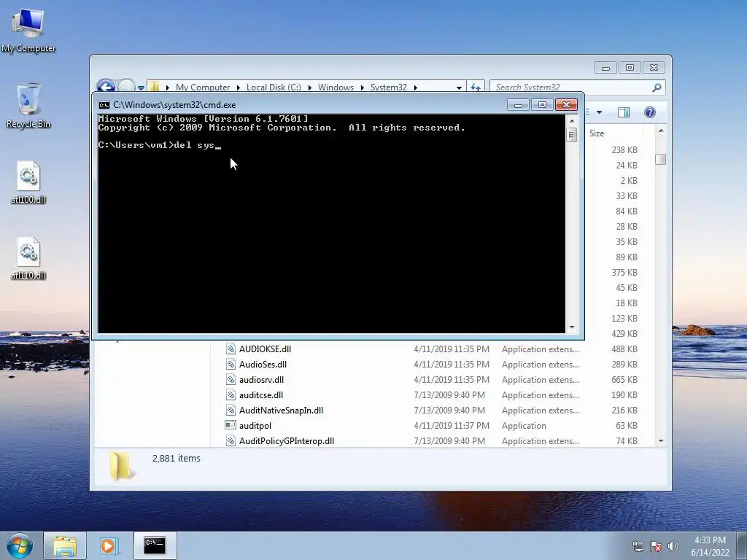Click Local Disk (C:) breadcrumb
This screenshot has height=560, width=747.
pyautogui.click(x=274, y=87)
